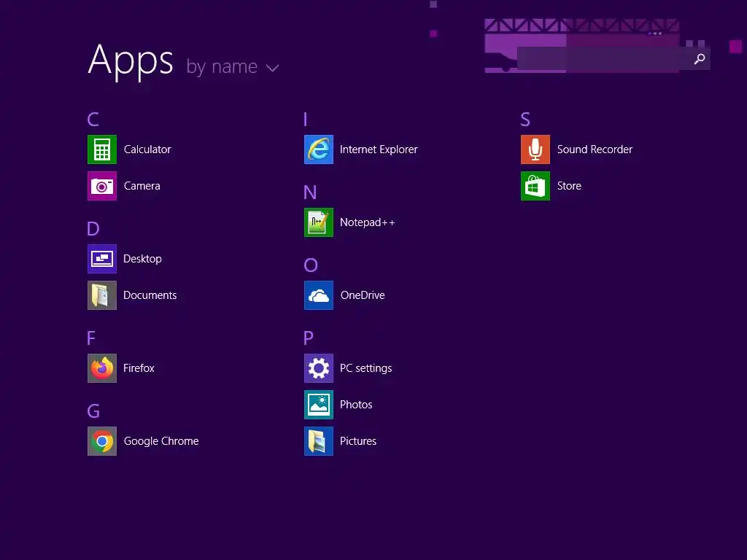The width and height of the screenshot is (747, 560).
Task: Select the G letter heading
Action: click(93, 411)
